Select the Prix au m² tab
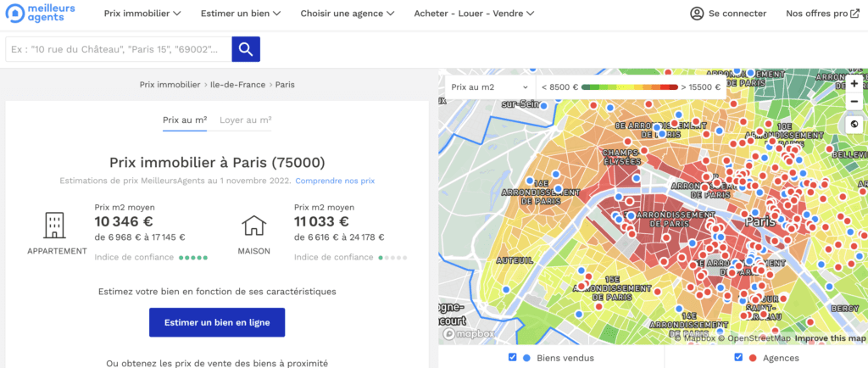The width and height of the screenshot is (868, 368). coord(185,120)
